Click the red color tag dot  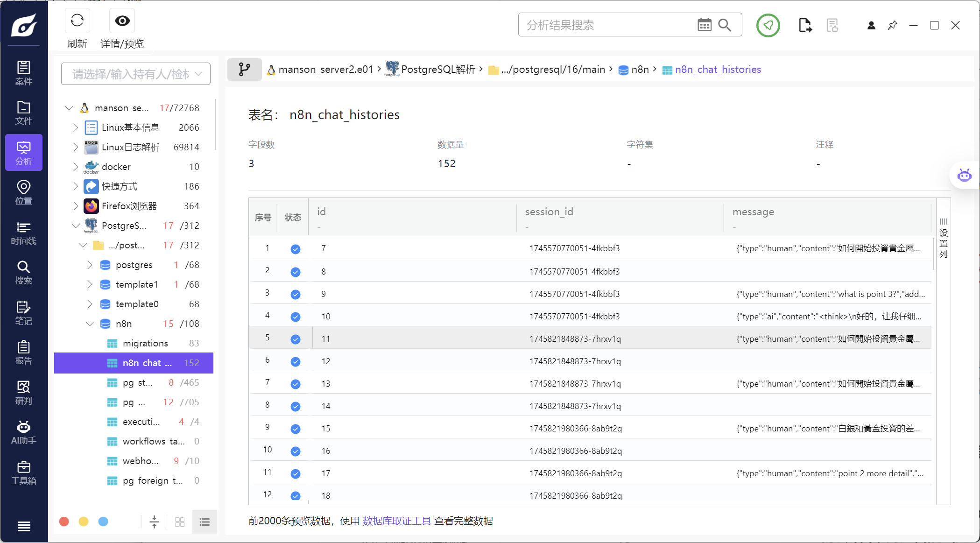coord(64,522)
